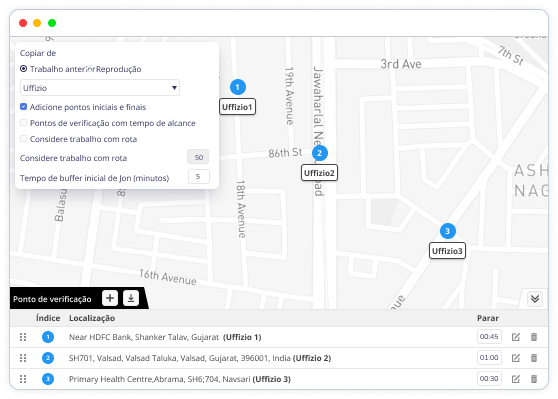This screenshot has width=558, height=399.
Task: Check the Considere trabalho com rota checkbox
Action: pyautogui.click(x=23, y=139)
